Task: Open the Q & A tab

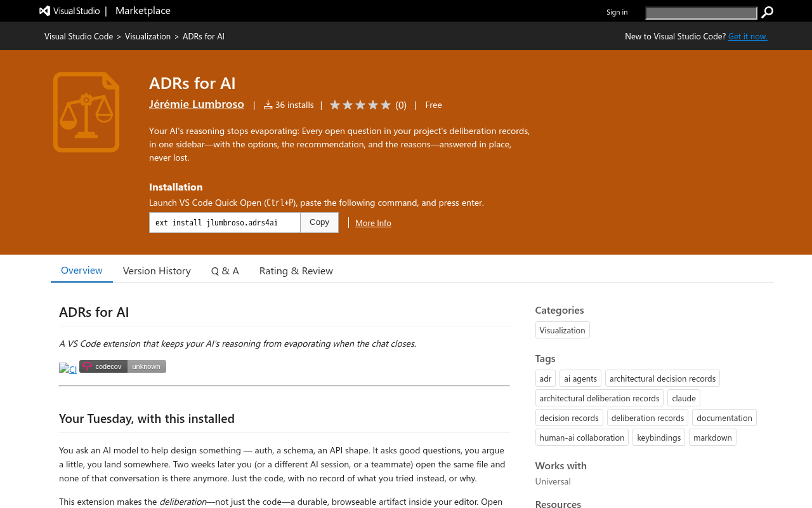Action: [225, 271]
